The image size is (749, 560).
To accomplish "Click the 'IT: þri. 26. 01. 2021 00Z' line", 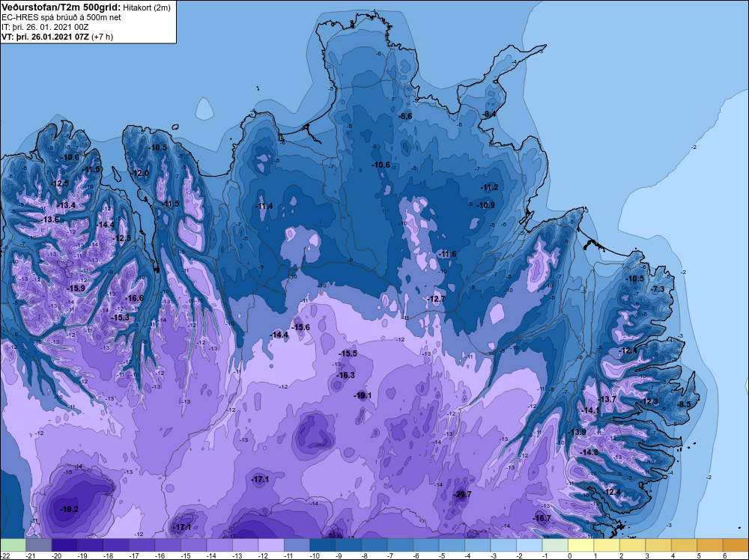I will pyautogui.click(x=45, y=27).
